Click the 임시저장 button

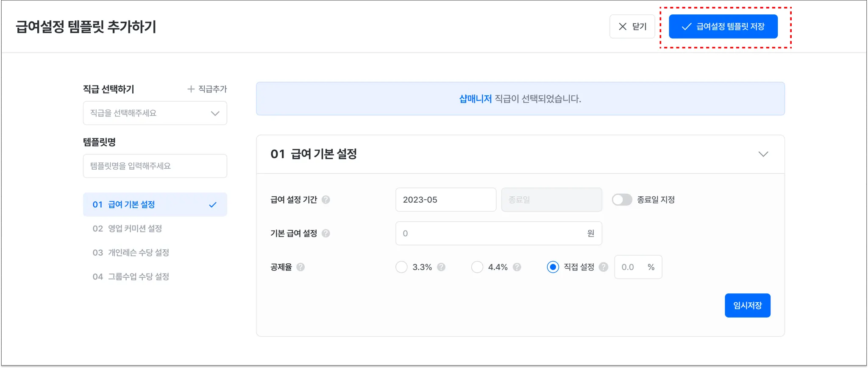(x=747, y=305)
